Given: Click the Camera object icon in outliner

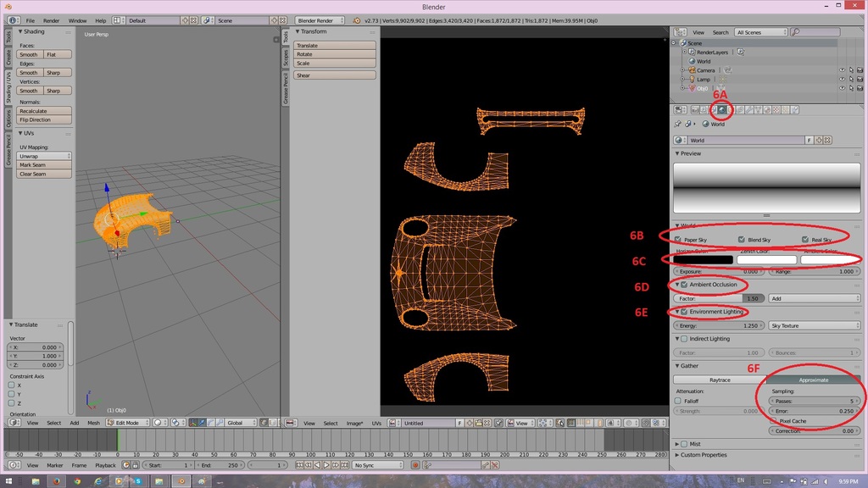Looking at the screenshot, I should pos(691,70).
